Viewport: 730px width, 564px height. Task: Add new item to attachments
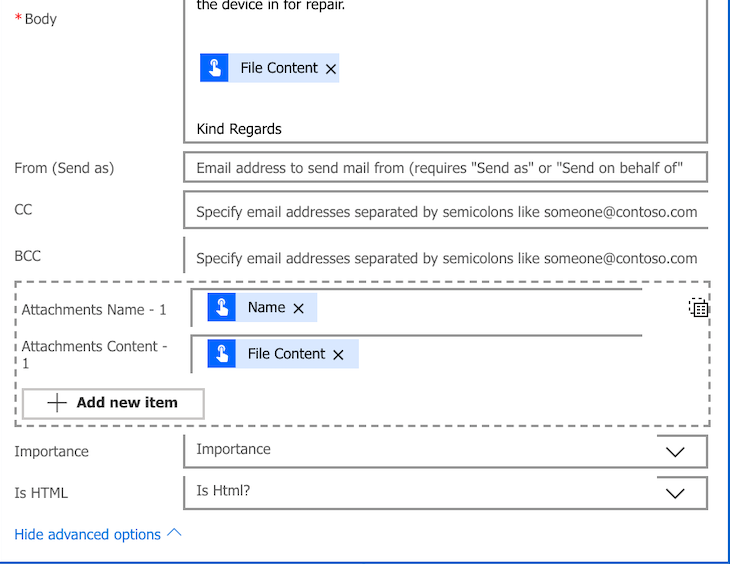113,403
